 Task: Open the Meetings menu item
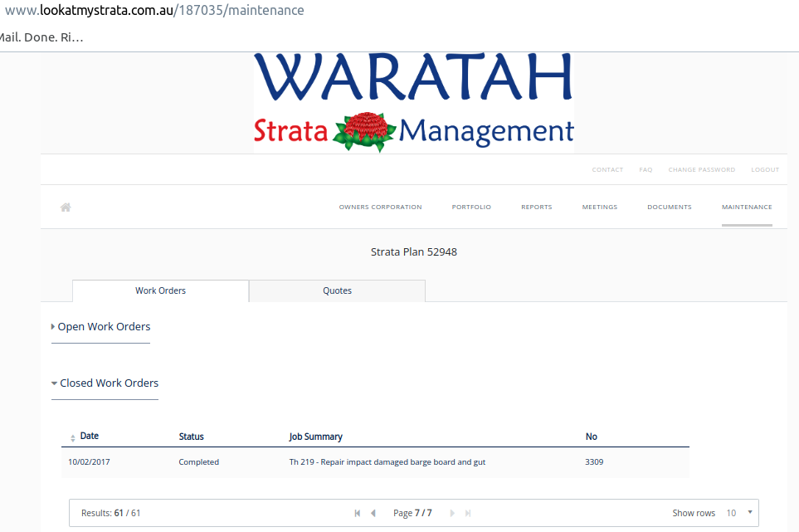pos(600,207)
